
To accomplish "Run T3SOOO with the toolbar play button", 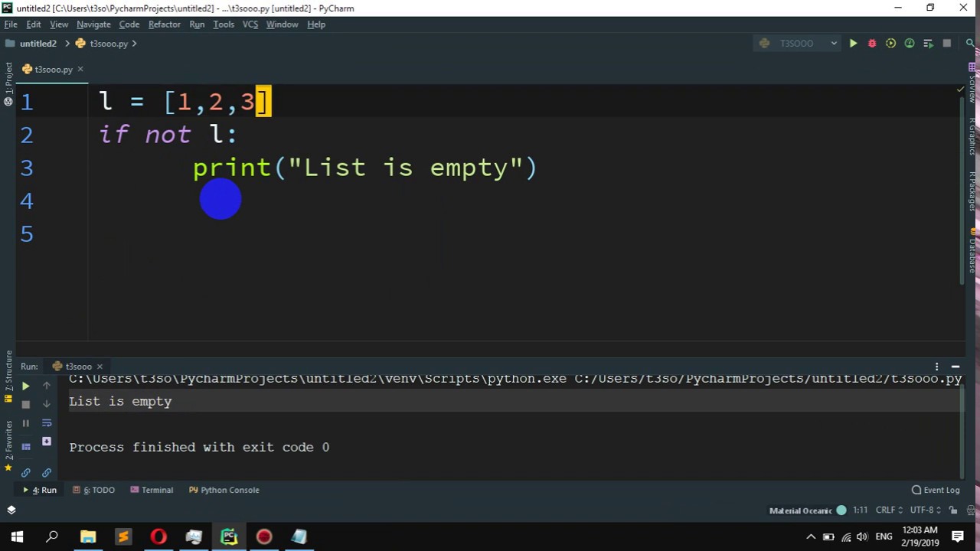I will [853, 44].
